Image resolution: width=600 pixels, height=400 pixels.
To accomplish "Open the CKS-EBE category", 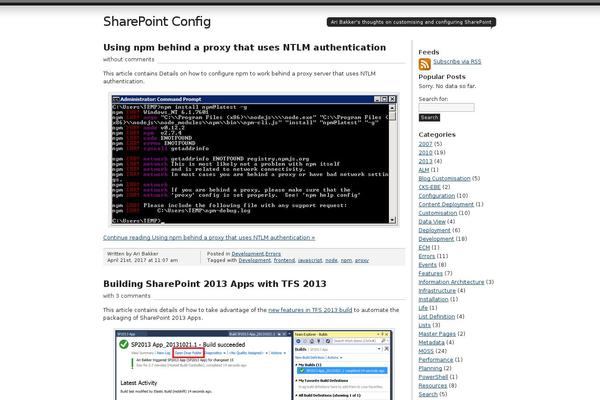I will coord(430,187).
